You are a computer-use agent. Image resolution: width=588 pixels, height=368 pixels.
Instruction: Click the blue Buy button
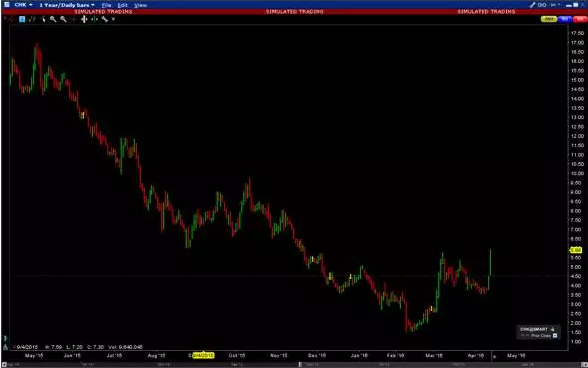[x=565, y=19]
